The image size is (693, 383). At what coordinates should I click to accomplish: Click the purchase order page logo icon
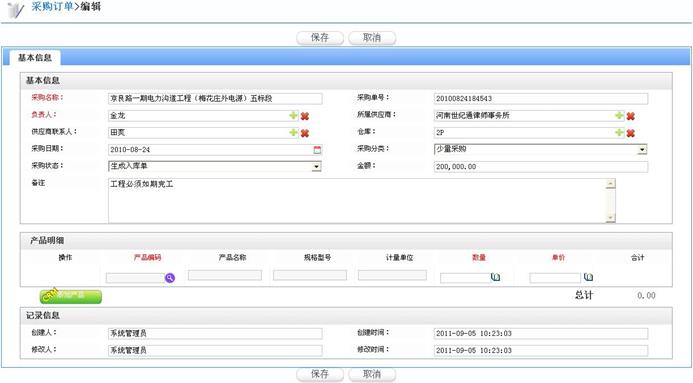pos(15,9)
